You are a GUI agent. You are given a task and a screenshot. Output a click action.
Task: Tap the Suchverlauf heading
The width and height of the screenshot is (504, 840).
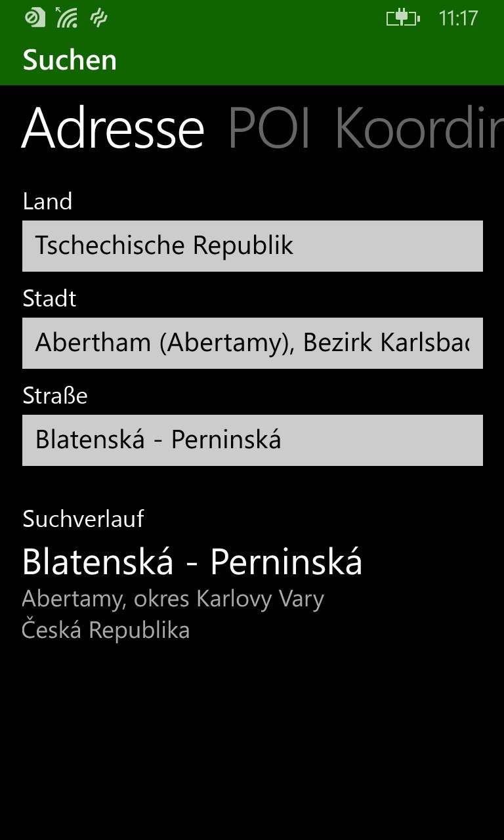click(x=83, y=519)
